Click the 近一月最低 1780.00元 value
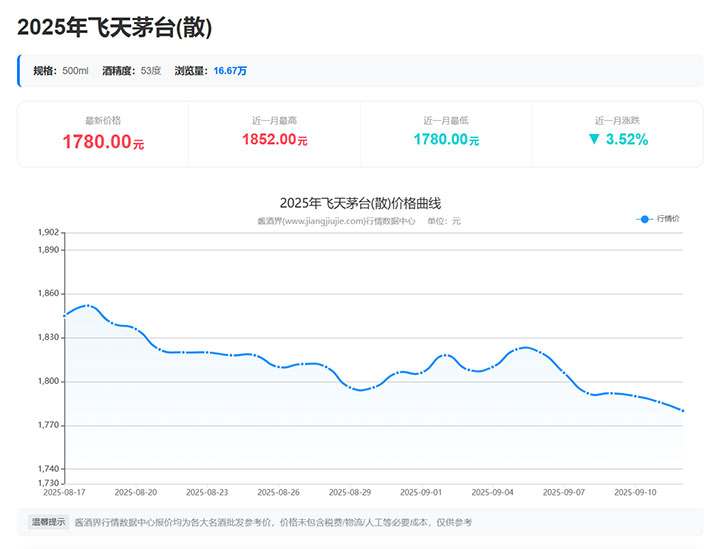The width and height of the screenshot is (720, 549). click(x=446, y=140)
